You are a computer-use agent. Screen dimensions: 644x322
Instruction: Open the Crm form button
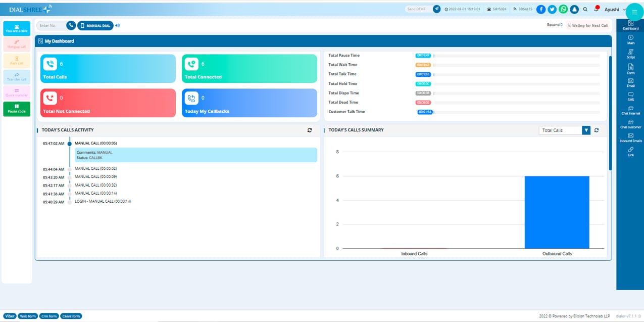(48, 316)
